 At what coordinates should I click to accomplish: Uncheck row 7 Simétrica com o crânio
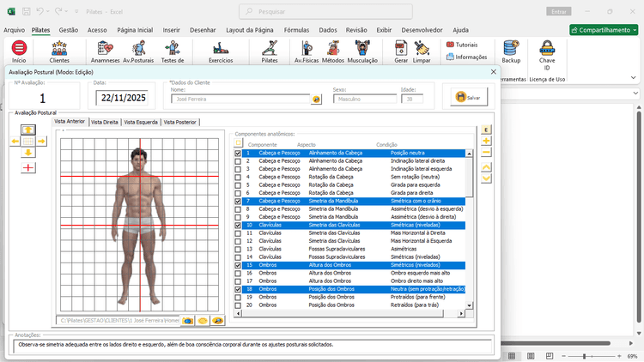238,202
